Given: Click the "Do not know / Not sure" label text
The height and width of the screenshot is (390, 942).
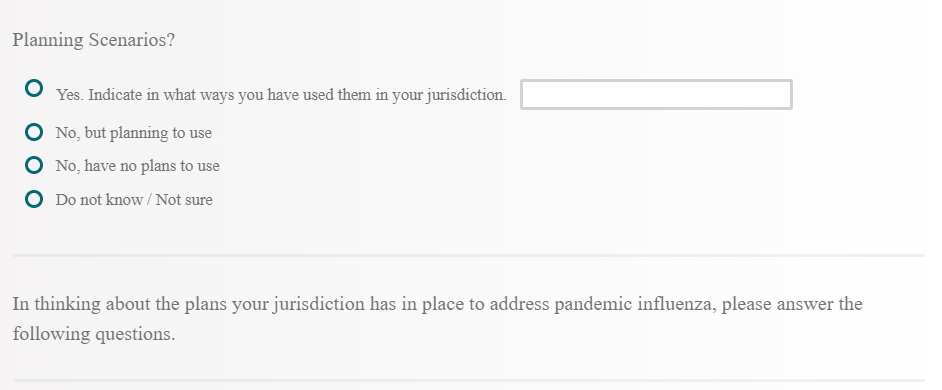Looking at the screenshot, I should pos(134,200).
